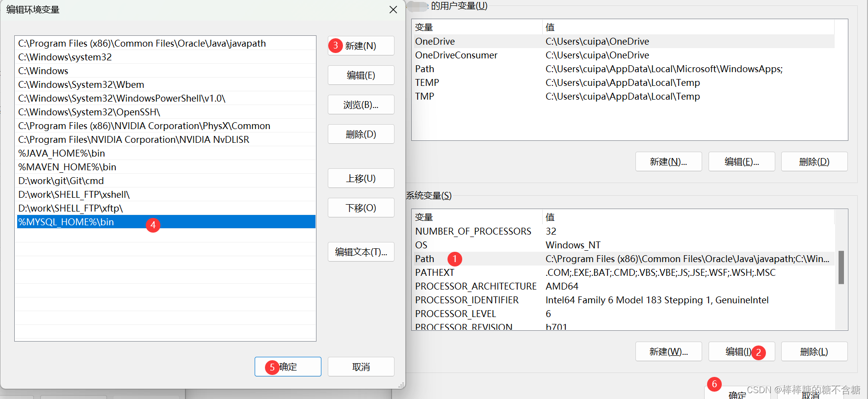
Task: Select PROCESSOR_LEVEL system variable
Action: pos(623,314)
